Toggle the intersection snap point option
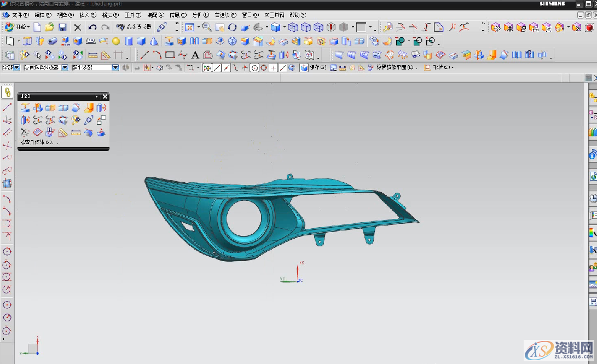This screenshot has width=597, height=364. pyautogui.click(x=245, y=68)
